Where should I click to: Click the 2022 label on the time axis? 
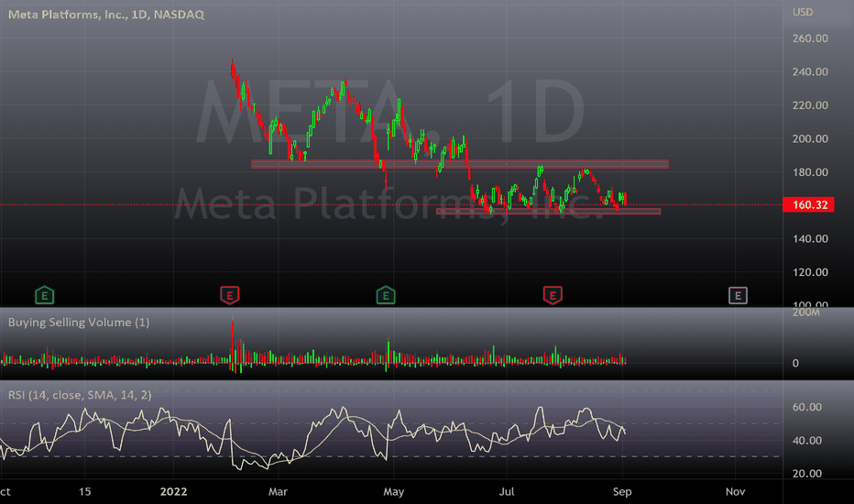point(174,491)
